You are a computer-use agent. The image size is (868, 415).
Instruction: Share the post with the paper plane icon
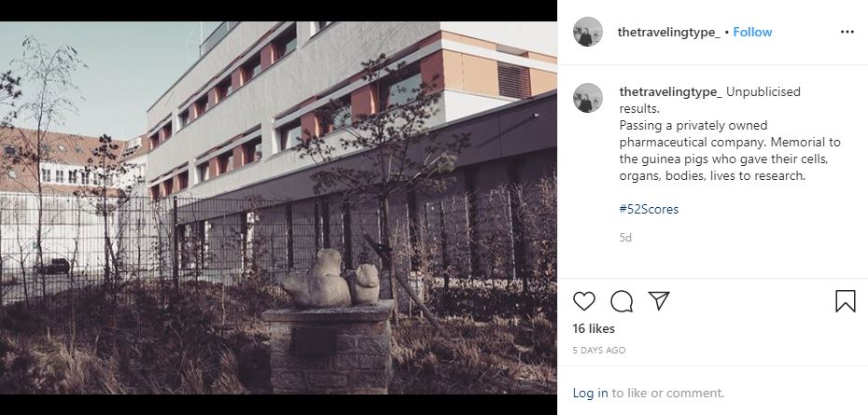tap(659, 300)
